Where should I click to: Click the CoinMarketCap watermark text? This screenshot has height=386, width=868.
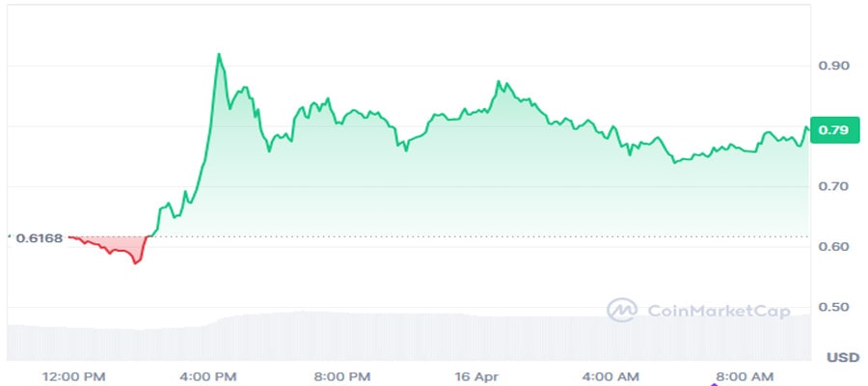(719, 311)
